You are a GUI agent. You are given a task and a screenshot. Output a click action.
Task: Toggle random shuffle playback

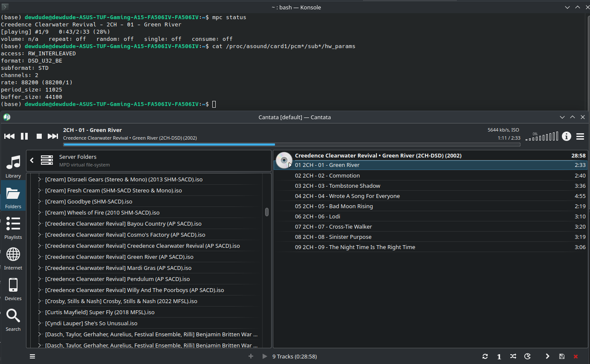(x=513, y=356)
